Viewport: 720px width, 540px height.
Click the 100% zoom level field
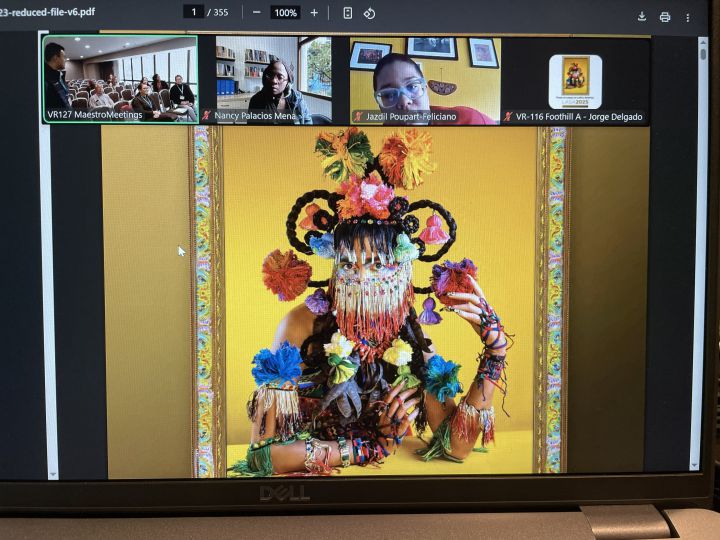point(285,13)
